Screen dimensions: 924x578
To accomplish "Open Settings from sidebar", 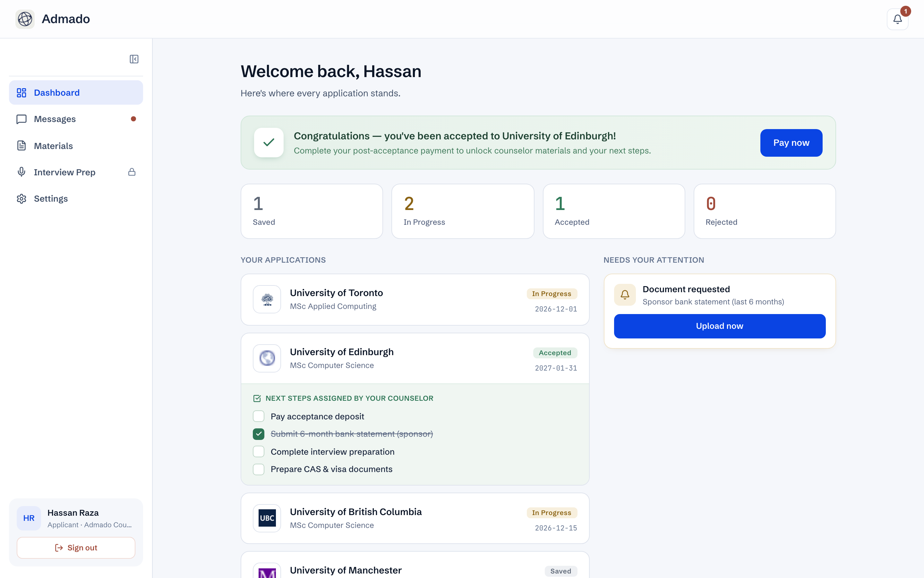I will (76, 199).
